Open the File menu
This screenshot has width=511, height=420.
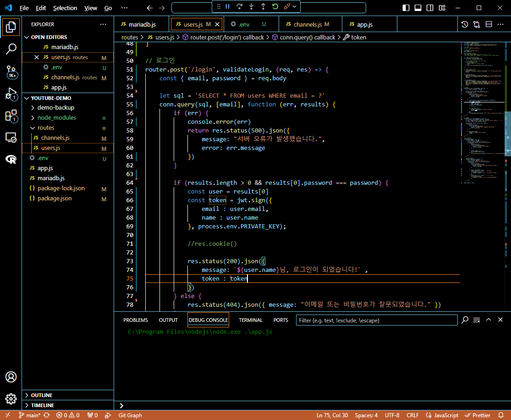coord(24,8)
